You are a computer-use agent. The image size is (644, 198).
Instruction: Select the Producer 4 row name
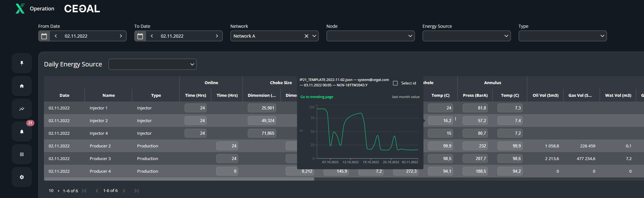100,171
